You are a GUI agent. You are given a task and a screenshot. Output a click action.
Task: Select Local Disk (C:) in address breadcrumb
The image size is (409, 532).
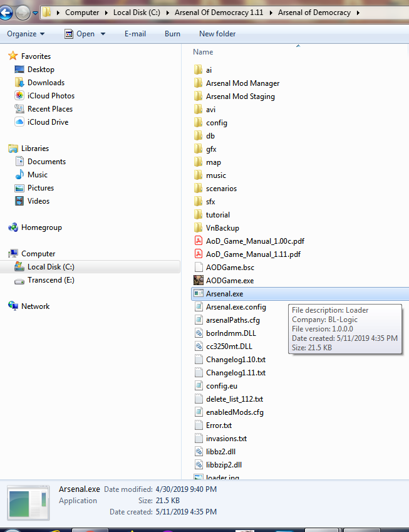[x=137, y=13]
